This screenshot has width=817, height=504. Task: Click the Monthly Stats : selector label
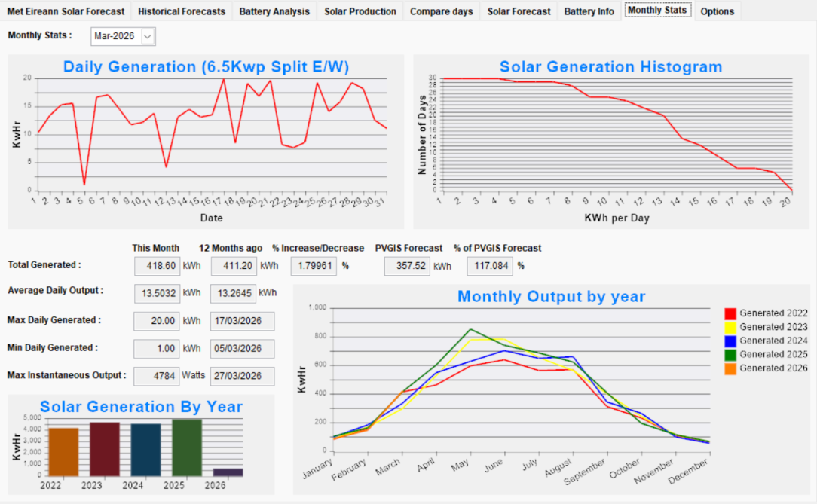pyautogui.click(x=40, y=35)
